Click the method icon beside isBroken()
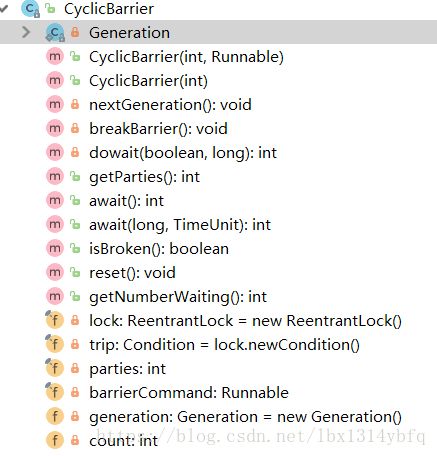 click(55, 249)
